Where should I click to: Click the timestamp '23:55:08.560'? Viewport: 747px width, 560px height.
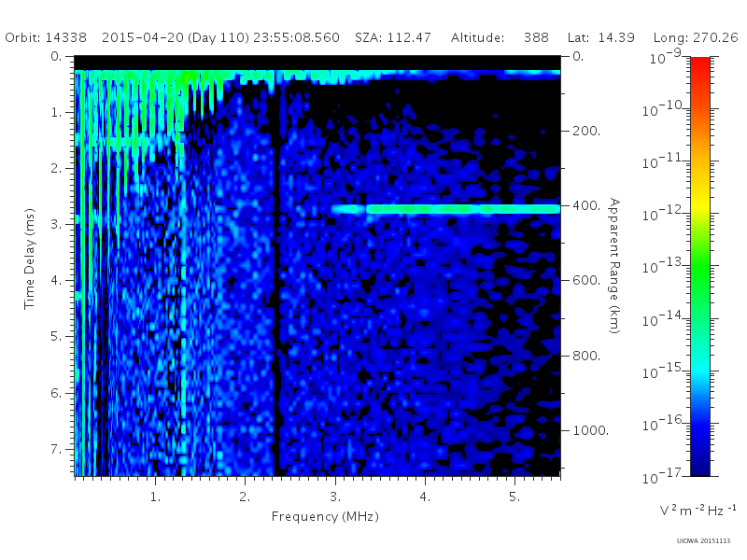pyautogui.click(x=296, y=37)
